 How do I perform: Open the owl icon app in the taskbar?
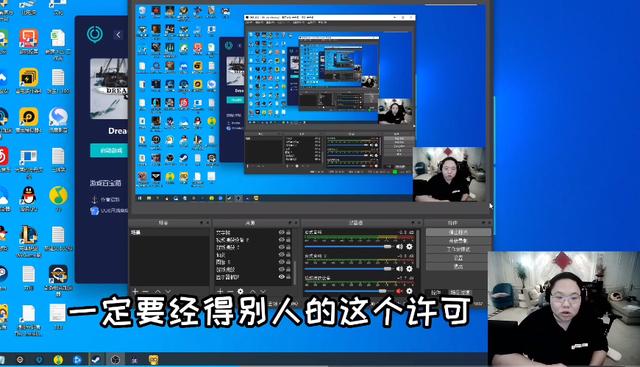(x=153, y=360)
